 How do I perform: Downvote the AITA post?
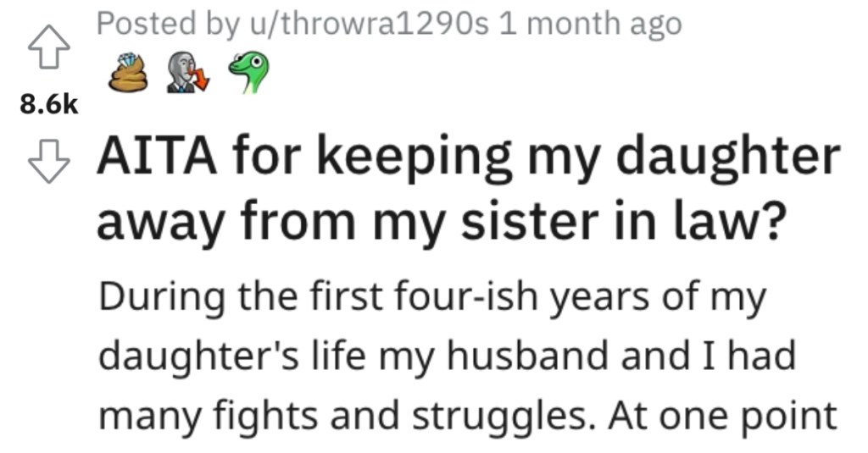pyautogui.click(x=49, y=161)
